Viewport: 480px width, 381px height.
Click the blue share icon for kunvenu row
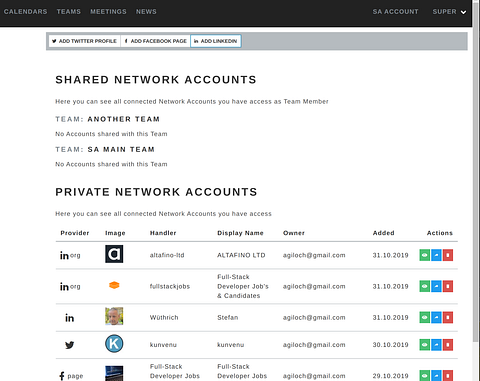point(436,345)
